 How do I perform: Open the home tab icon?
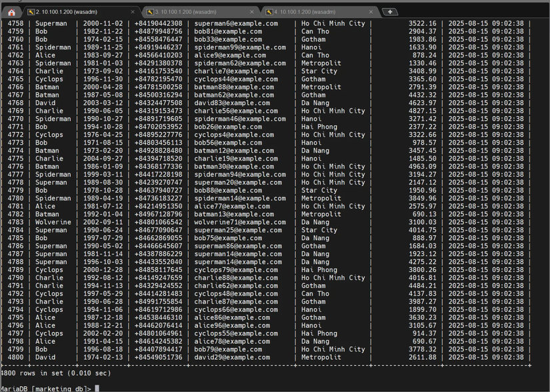tap(11, 13)
